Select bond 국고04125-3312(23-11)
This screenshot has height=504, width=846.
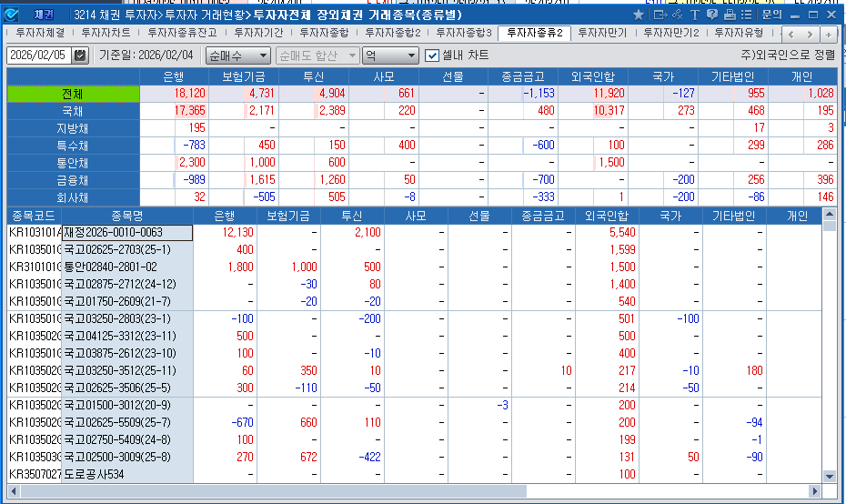(x=127, y=337)
